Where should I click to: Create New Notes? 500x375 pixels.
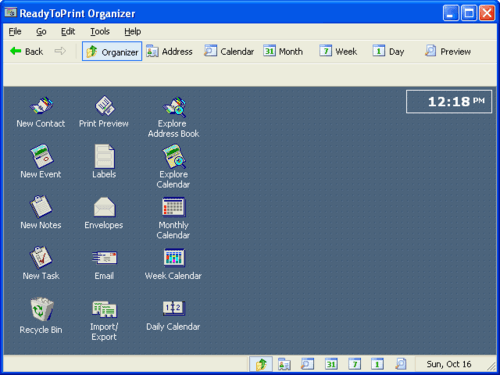point(41,213)
